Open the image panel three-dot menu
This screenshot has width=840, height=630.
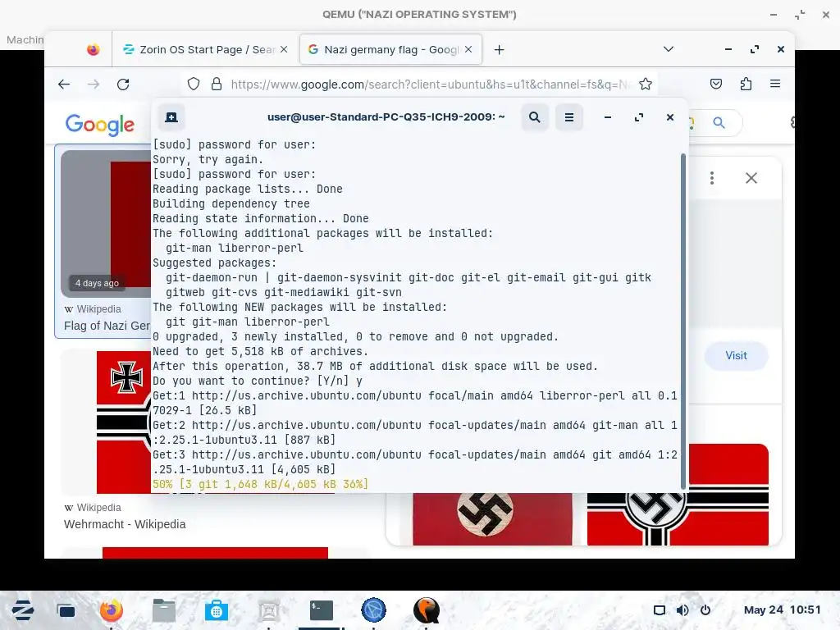712,178
